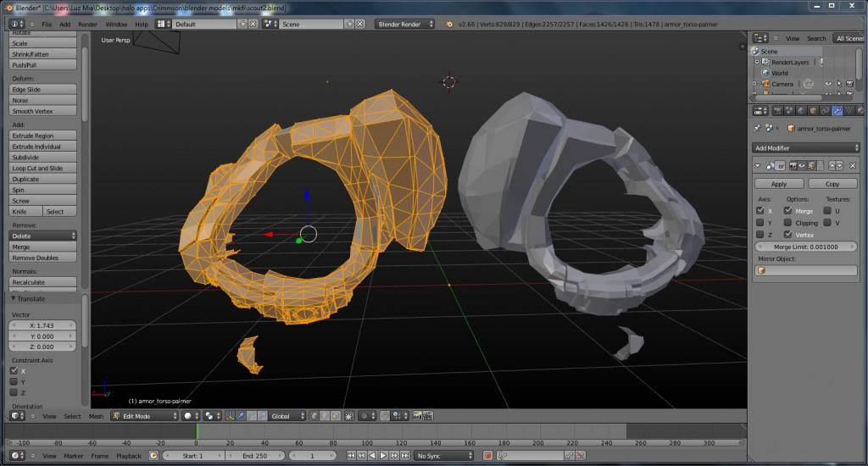Expand RenderLayers in the outliner
The width and height of the screenshot is (868, 466).
757,62
